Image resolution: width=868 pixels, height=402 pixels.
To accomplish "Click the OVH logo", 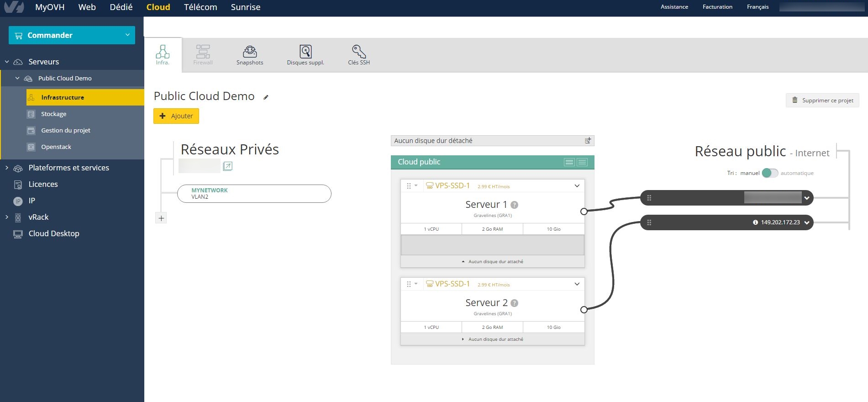I will click(14, 6).
